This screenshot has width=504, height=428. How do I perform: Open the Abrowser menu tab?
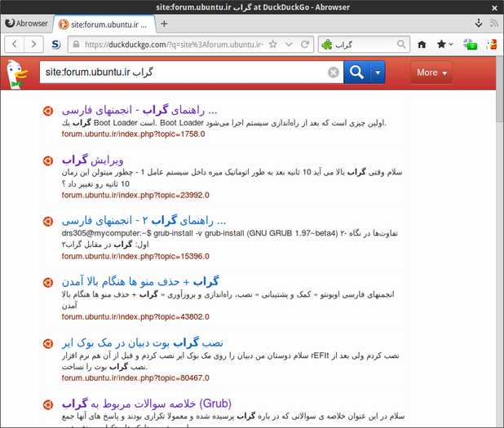pyautogui.click(x=26, y=24)
